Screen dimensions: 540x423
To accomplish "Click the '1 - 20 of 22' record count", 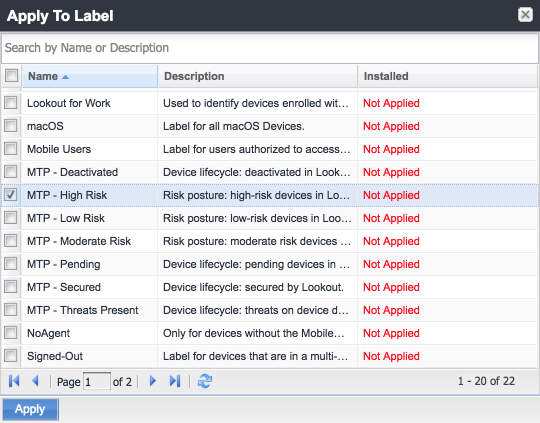I will coord(486,381).
